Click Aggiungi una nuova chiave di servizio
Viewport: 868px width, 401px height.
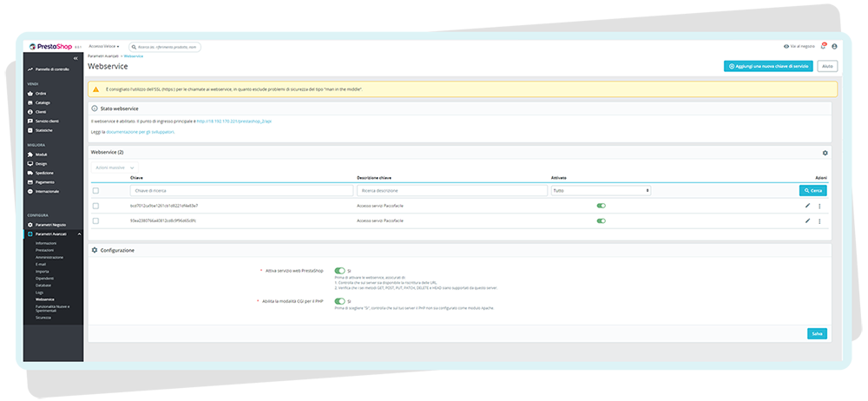pos(768,66)
